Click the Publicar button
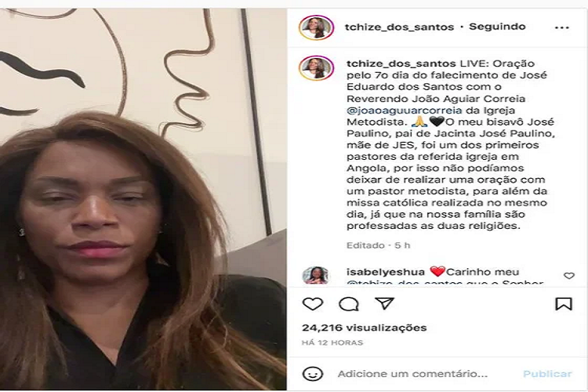 (547, 374)
